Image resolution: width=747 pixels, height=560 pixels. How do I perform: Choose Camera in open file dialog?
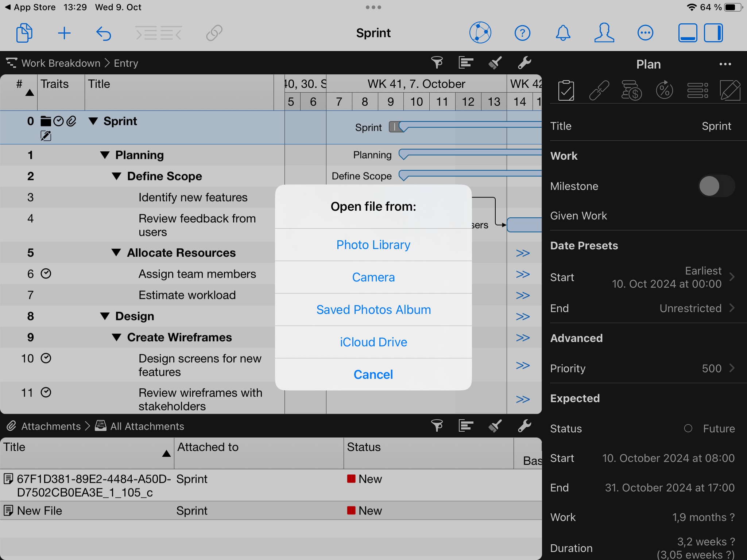coord(373,277)
